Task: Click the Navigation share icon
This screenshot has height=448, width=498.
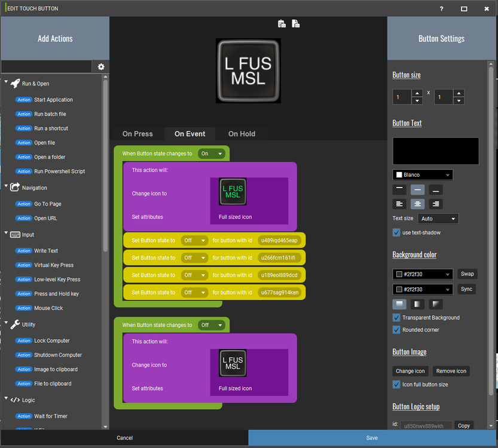Action: pyautogui.click(x=15, y=187)
